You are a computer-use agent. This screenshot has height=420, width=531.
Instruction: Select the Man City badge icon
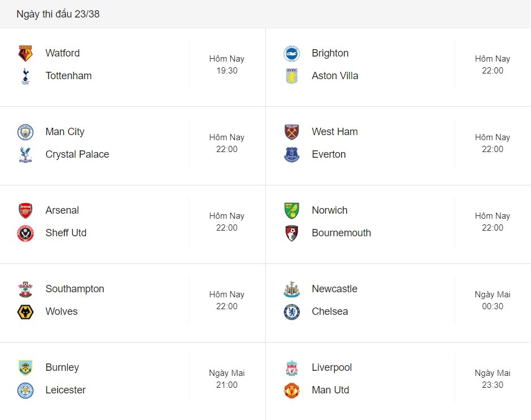coord(25,132)
